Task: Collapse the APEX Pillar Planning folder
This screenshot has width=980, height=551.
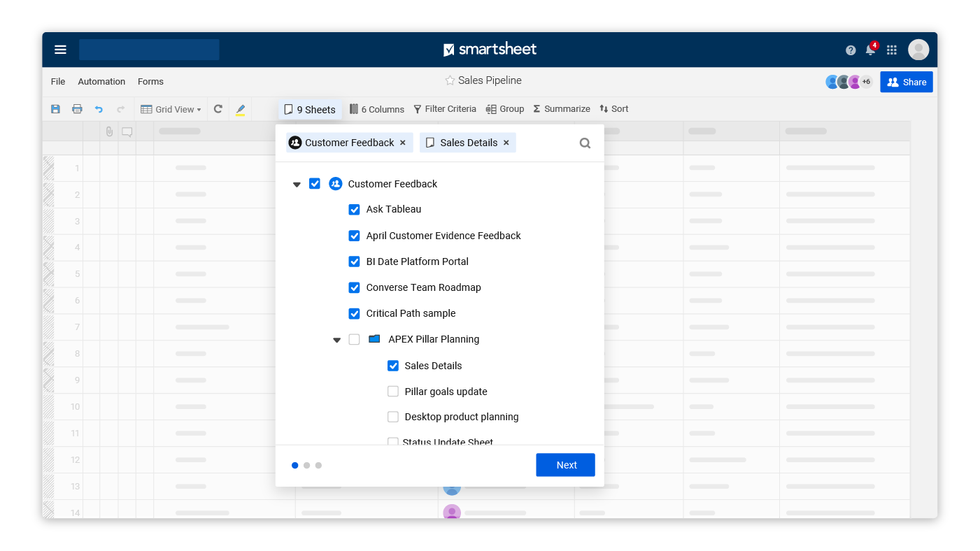Action: coord(336,341)
